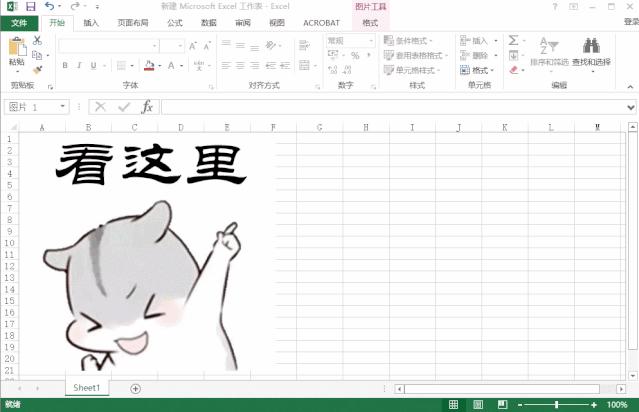Click the Cut scissors icon
The image size is (639, 412).
(x=37, y=40)
